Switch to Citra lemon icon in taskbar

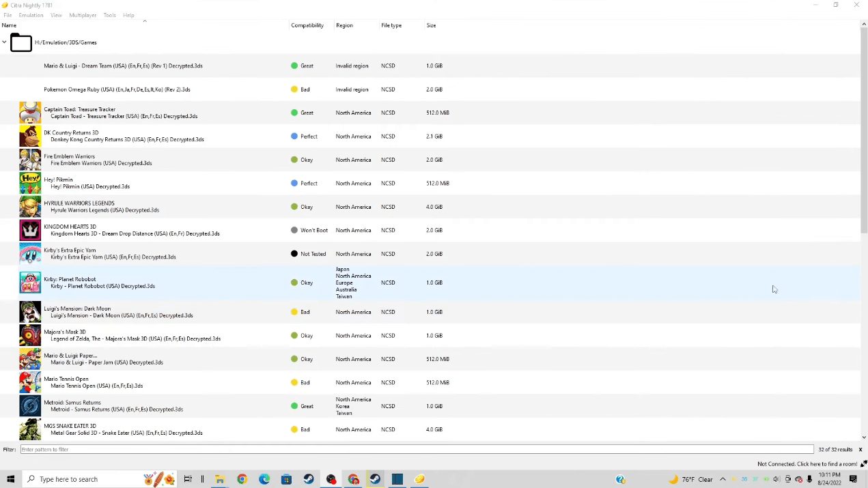coord(419,479)
